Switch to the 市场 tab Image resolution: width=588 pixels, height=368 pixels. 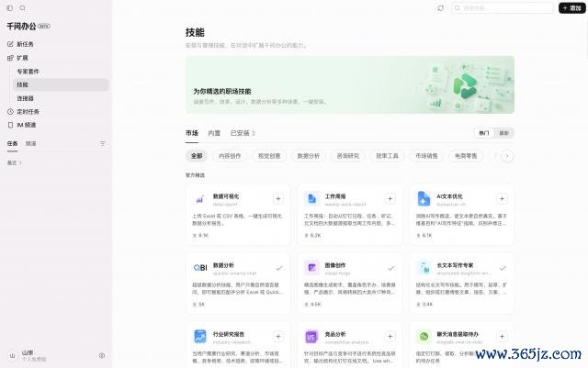pyautogui.click(x=192, y=133)
